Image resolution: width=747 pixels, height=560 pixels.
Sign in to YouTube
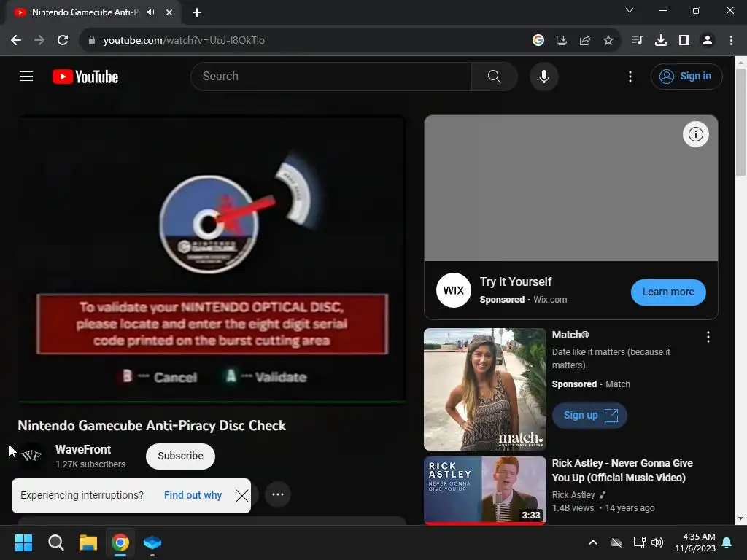click(x=686, y=76)
